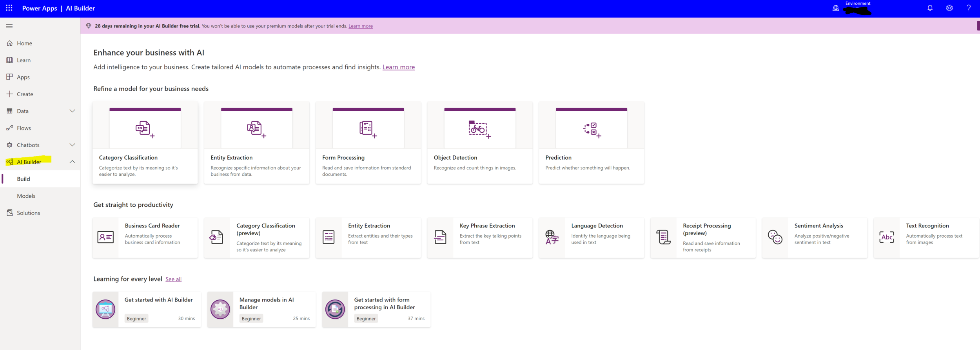The image size is (980, 350).
Task: Open Receipt Processing (preview) card title
Action: pyautogui.click(x=707, y=229)
